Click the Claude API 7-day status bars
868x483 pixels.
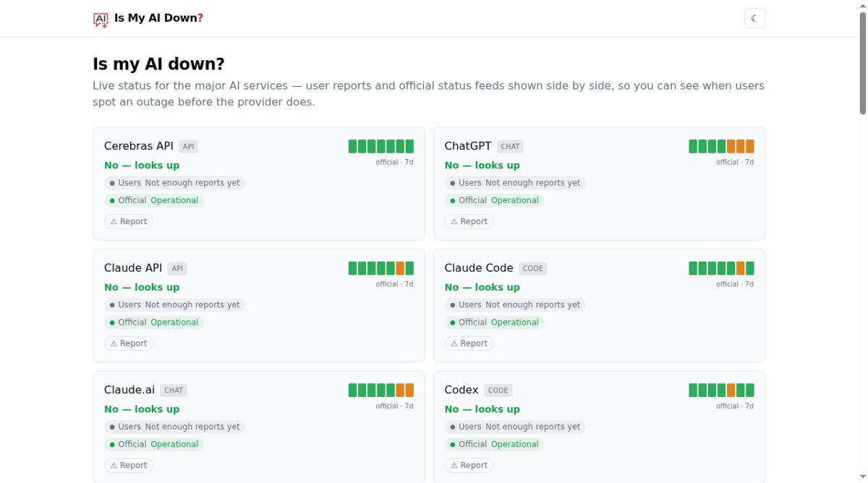(x=381, y=268)
